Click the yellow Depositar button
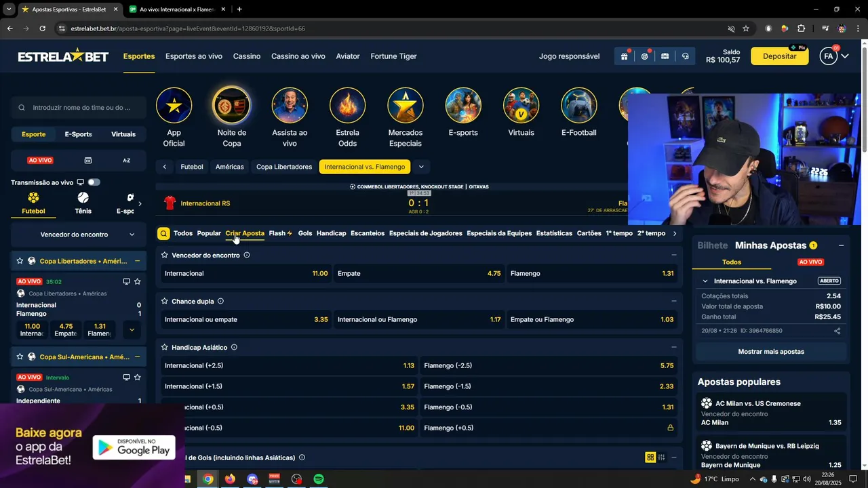The width and height of the screenshot is (868, 488). [x=780, y=56]
